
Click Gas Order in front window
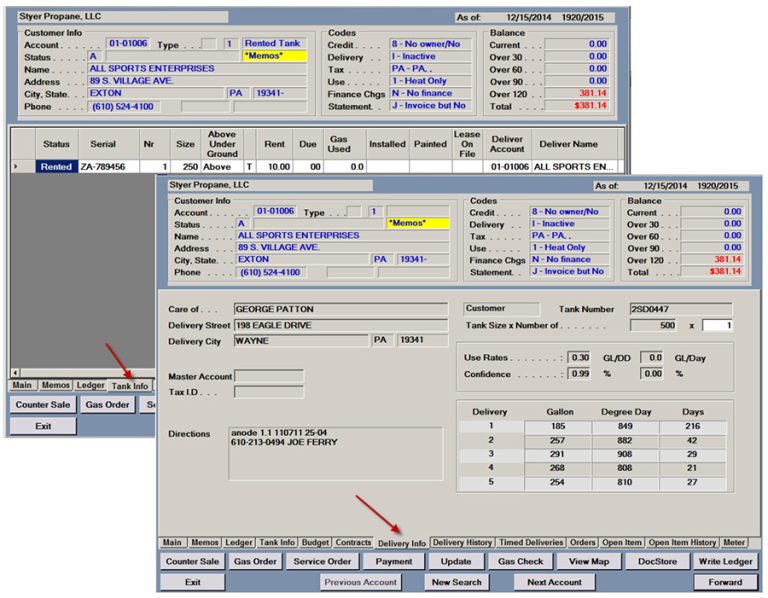255,561
